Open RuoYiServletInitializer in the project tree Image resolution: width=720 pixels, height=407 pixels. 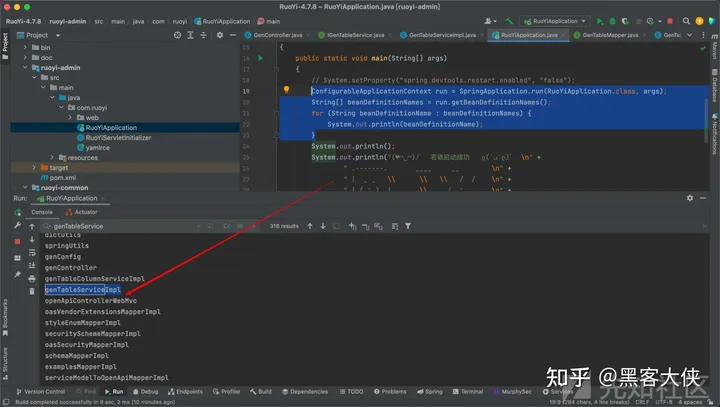pyautogui.click(x=118, y=137)
